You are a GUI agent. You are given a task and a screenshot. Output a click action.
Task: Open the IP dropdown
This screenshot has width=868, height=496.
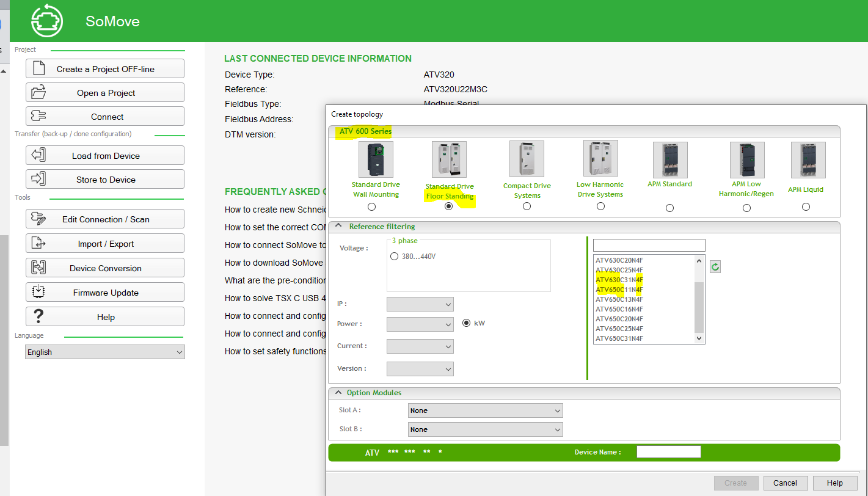click(x=420, y=304)
